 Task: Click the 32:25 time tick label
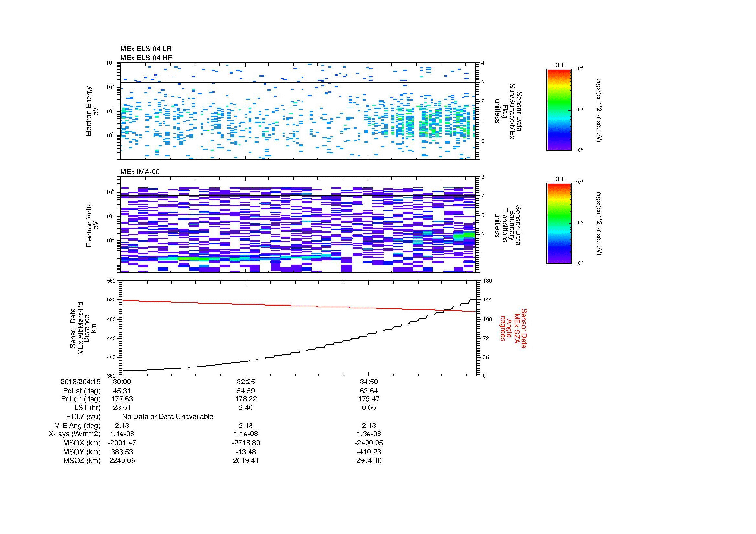click(246, 382)
